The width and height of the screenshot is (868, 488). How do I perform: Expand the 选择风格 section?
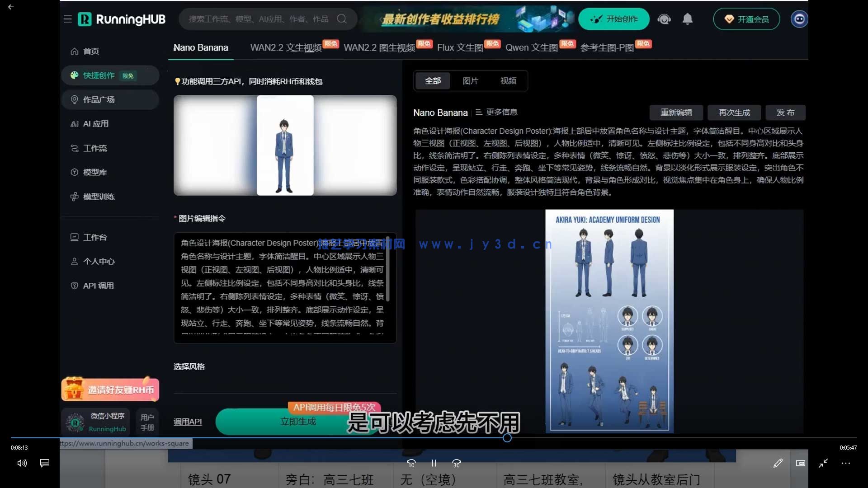[x=189, y=367]
